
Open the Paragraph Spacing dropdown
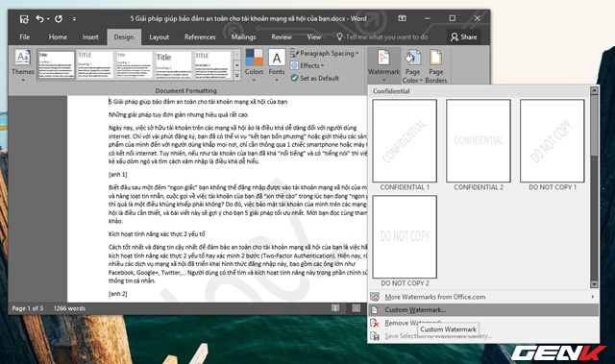coord(325,53)
